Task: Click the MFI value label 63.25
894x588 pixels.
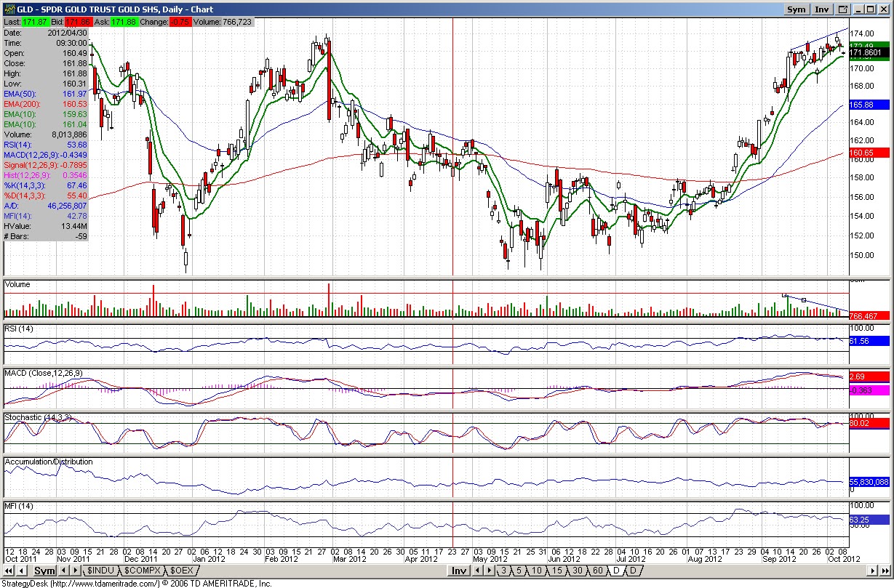Action: point(869,520)
